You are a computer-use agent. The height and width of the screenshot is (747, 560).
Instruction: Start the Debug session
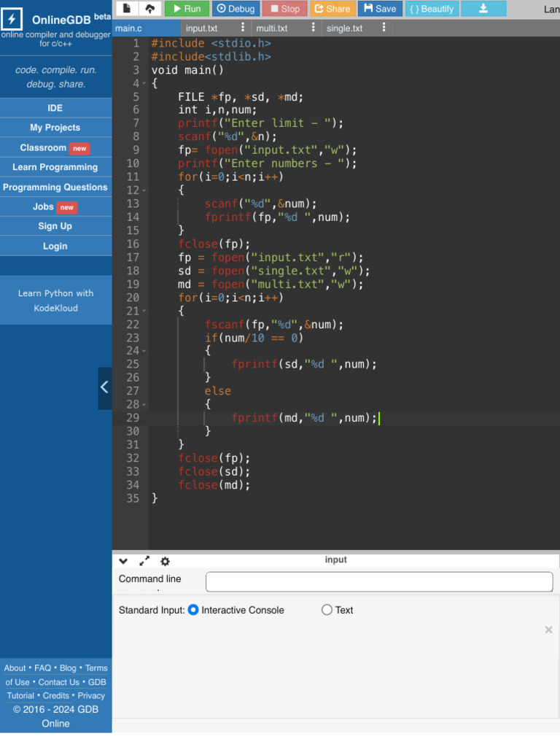[x=236, y=9]
